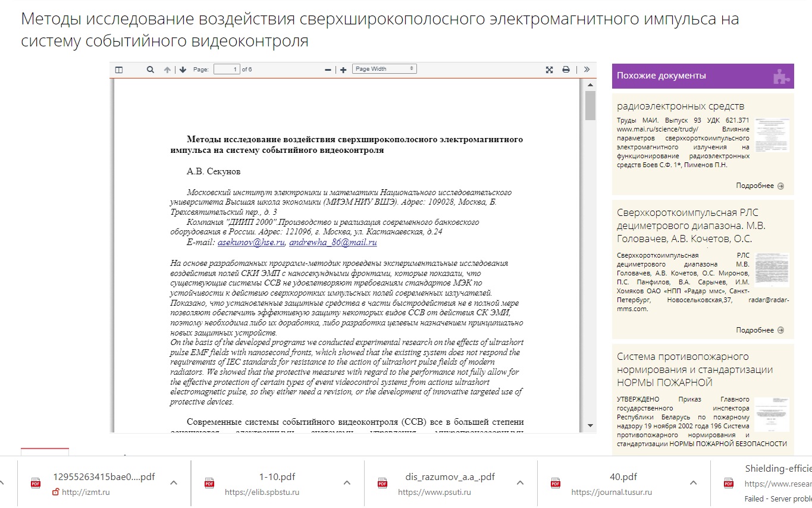
Task: Click the PDF scrollbar down arrow
Action: [590, 426]
